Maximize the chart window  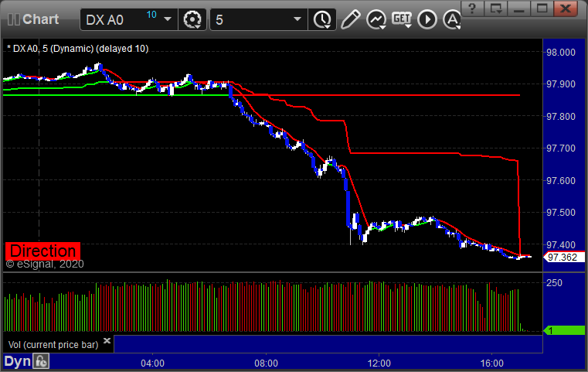click(x=542, y=8)
